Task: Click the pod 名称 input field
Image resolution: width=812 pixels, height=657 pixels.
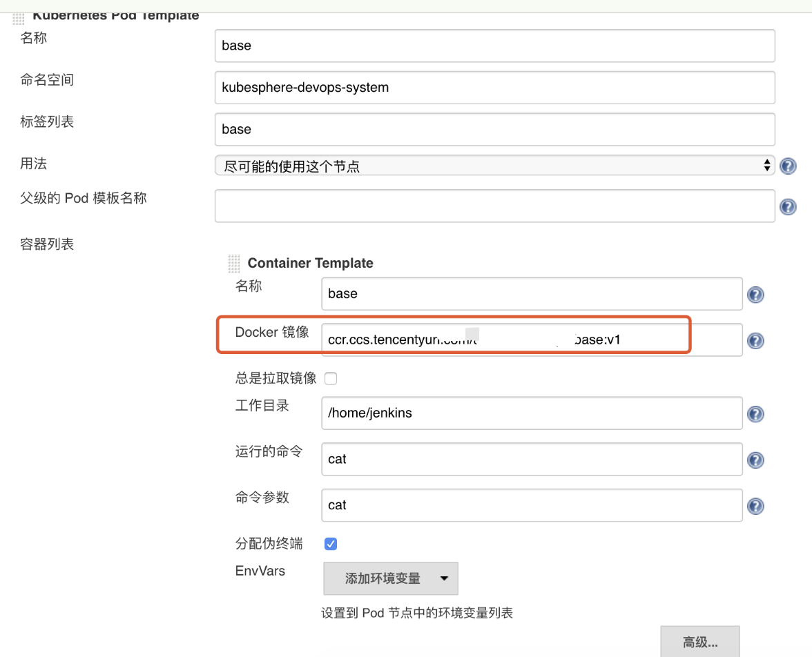Action: (494, 46)
